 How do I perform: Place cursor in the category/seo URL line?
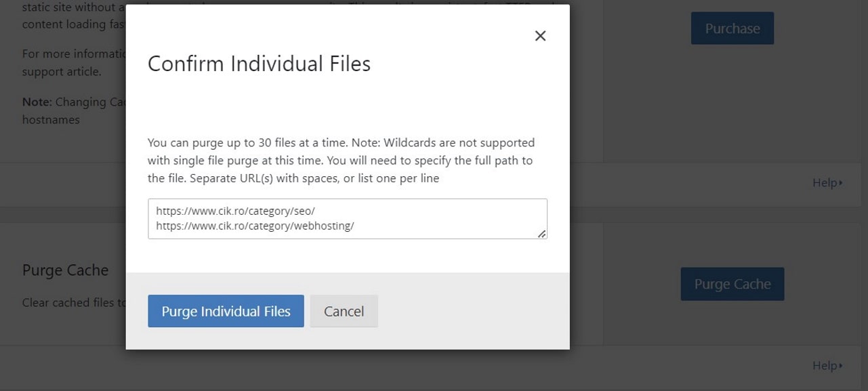pyautogui.click(x=235, y=211)
